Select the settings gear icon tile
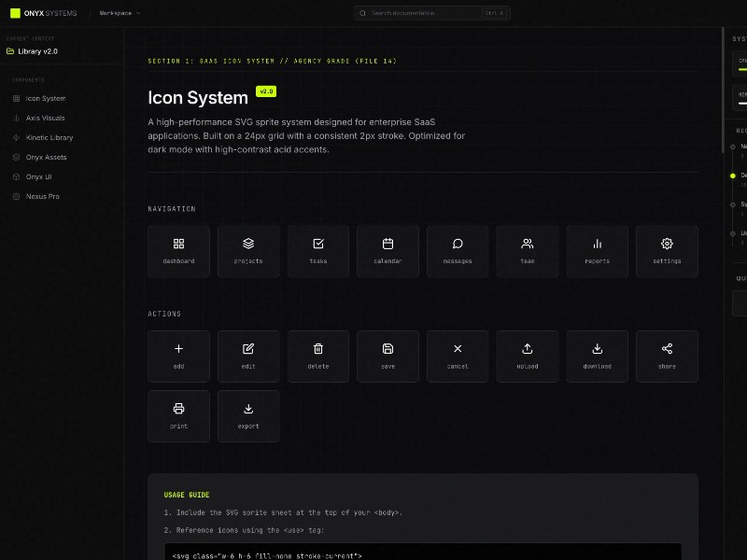747x560 pixels. [x=667, y=251]
